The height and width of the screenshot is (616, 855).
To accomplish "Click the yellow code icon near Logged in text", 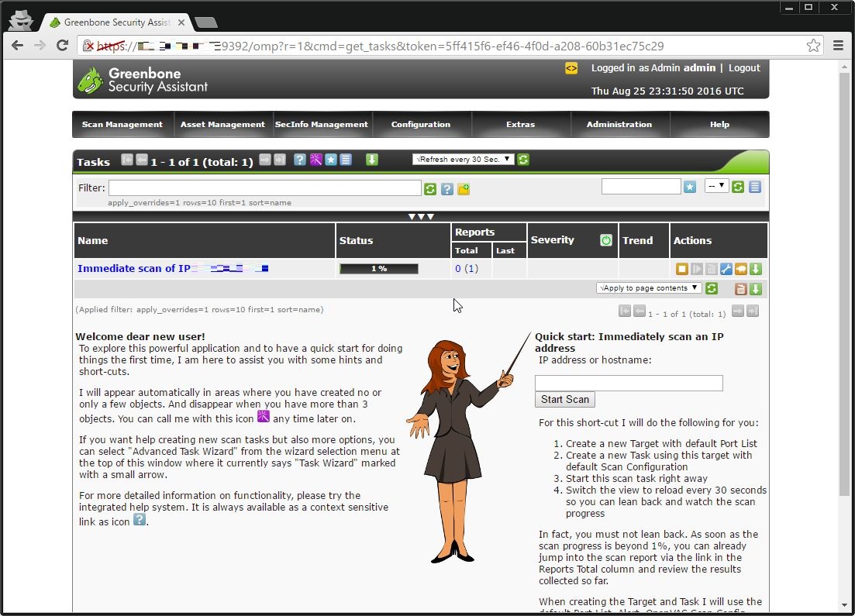I will click(571, 68).
